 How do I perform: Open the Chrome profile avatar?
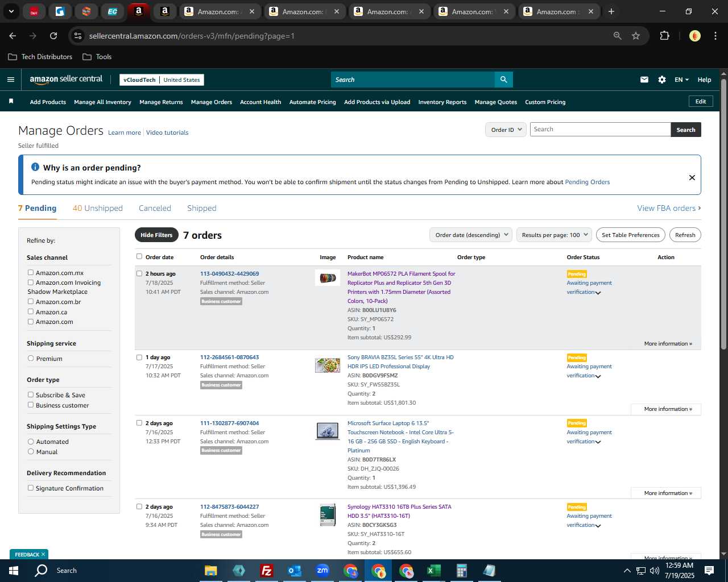[694, 36]
